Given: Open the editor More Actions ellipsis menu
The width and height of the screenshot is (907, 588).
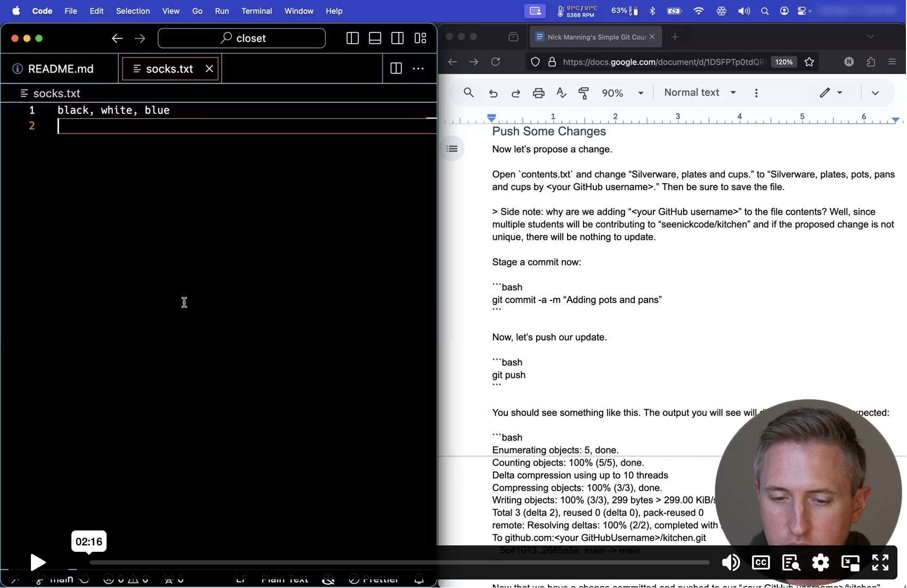Looking at the screenshot, I should point(418,69).
